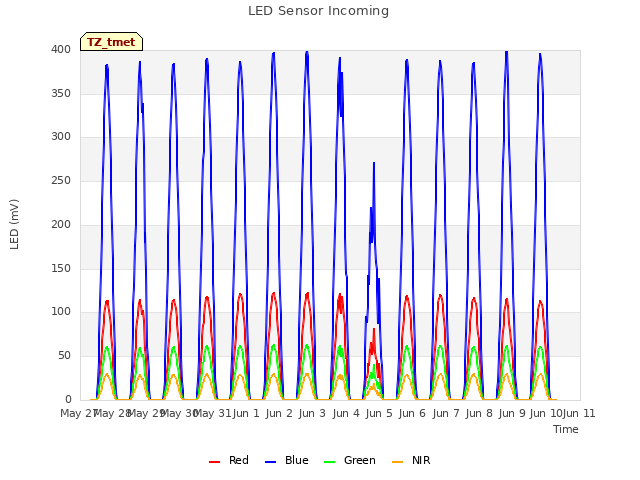This screenshot has height=480, width=640.
Task: Click the red legend color marker
Action: [214, 462]
